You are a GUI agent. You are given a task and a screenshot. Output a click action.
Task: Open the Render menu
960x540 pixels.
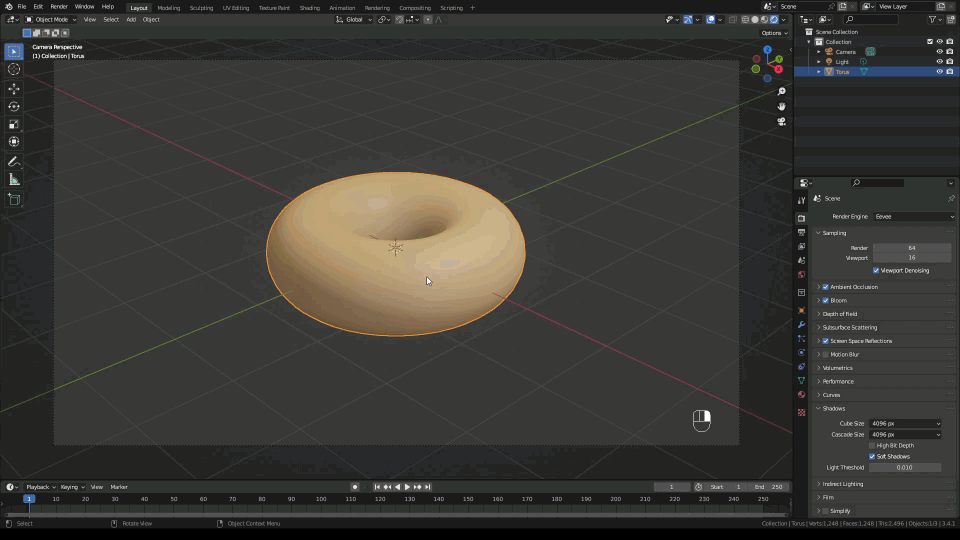click(x=59, y=7)
